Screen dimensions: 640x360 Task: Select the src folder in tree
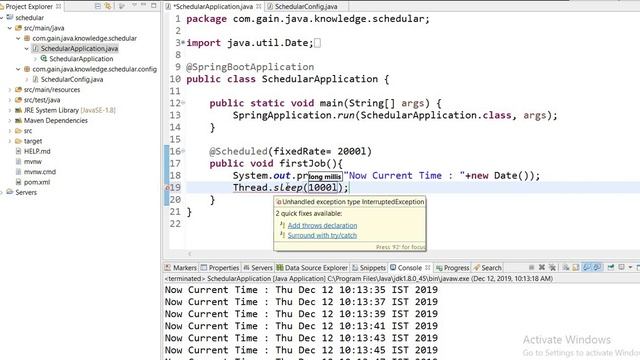pyautogui.click(x=28, y=131)
